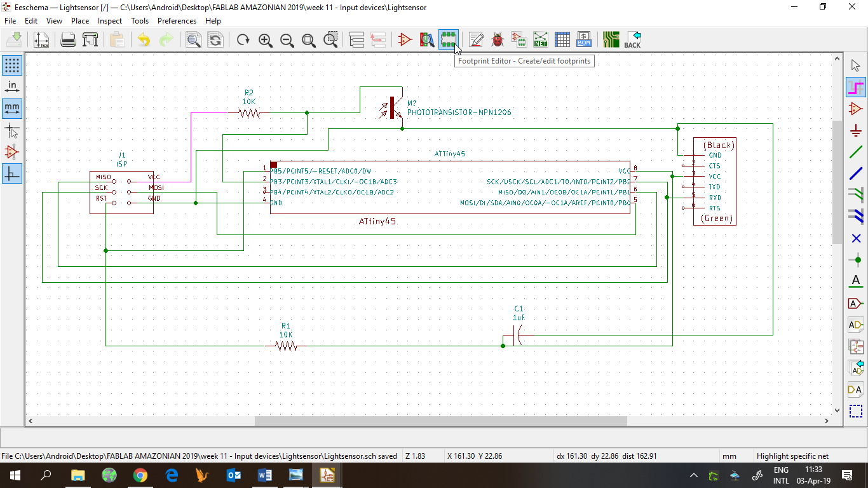Select the arrow pointer tool
The height and width of the screenshot is (488, 868).
(x=856, y=65)
